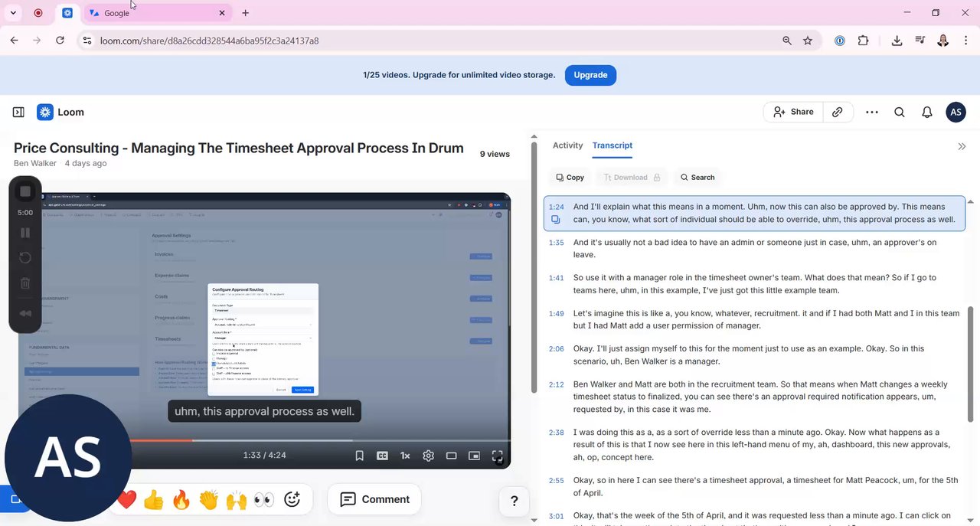
Task: Enable picture-in-picture mode
Action: 474,456
